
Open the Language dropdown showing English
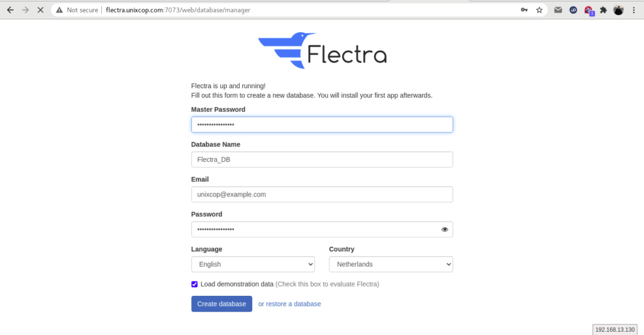tap(253, 264)
